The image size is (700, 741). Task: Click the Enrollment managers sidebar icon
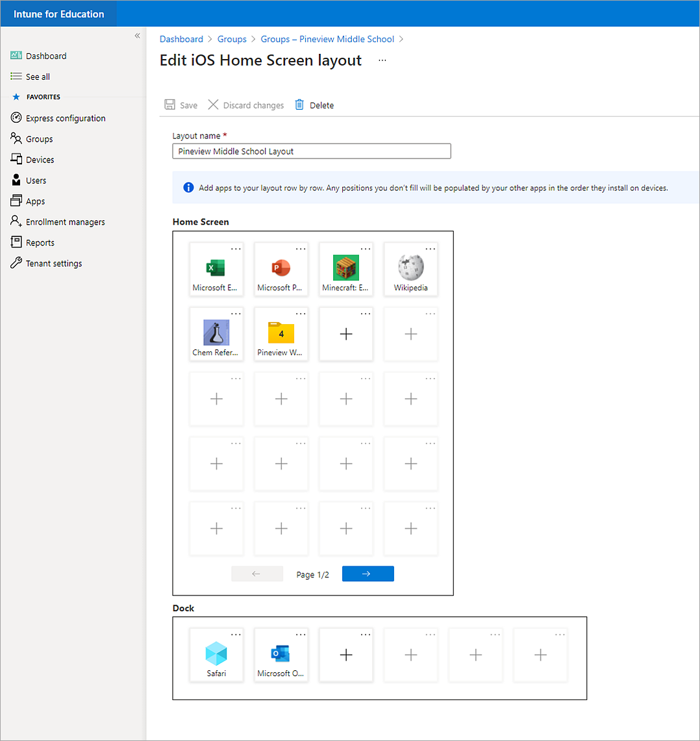pos(16,221)
